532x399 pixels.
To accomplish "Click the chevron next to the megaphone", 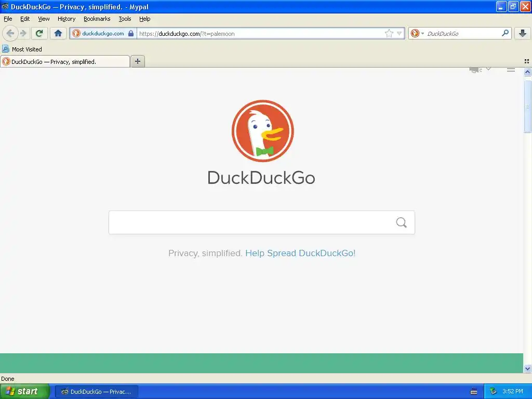I will (x=488, y=69).
